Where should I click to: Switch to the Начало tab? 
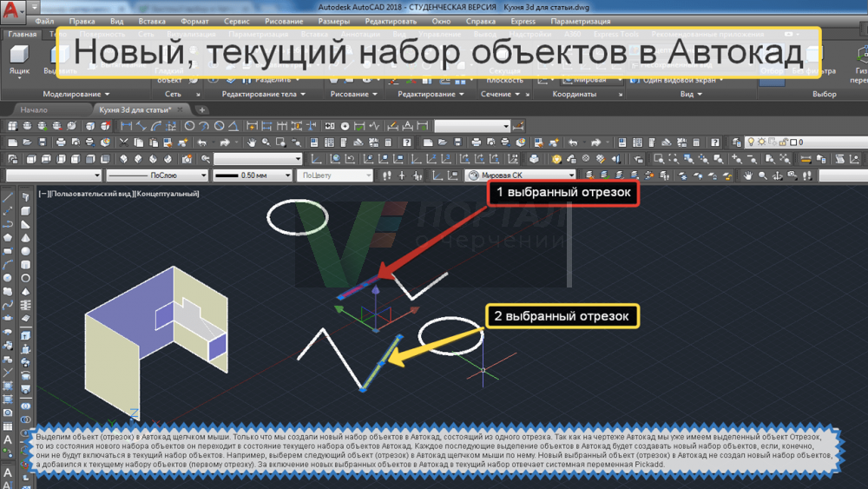(x=34, y=110)
